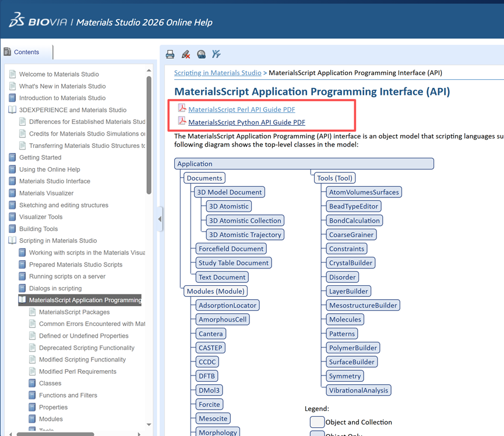Open Deprecated Scripting Functionality topic
Screen dimensions: 504x436
click(x=87, y=348)
